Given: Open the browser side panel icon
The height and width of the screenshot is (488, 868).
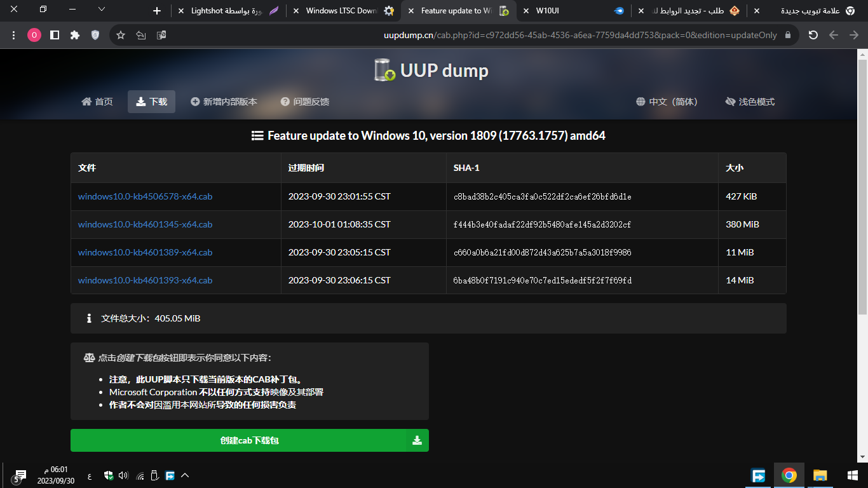Looking at the screenshot, I should [55, 35].
